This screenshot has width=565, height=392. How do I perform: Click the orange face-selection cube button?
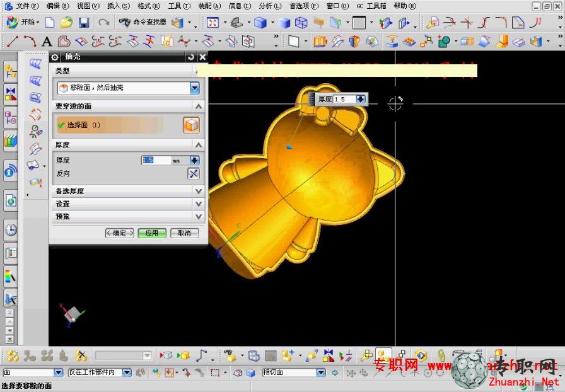pyautogui.click(x=191, y=125)
